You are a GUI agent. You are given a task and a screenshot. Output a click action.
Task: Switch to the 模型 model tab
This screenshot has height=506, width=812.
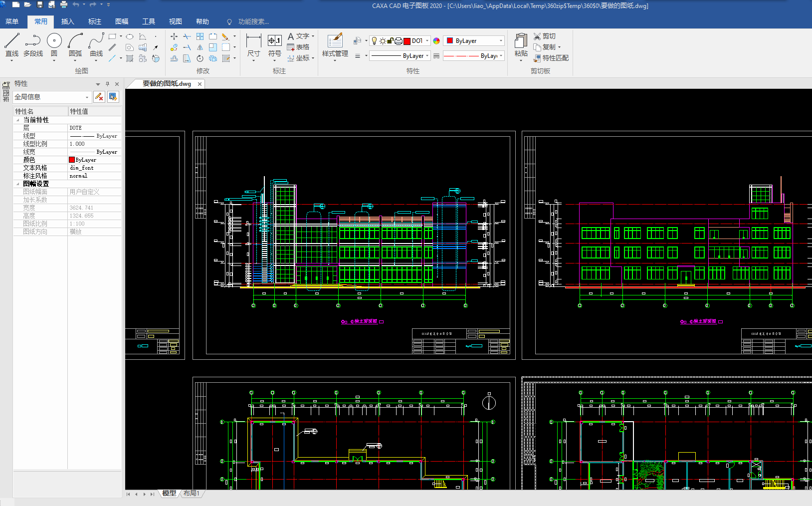(x=169, y=493)
